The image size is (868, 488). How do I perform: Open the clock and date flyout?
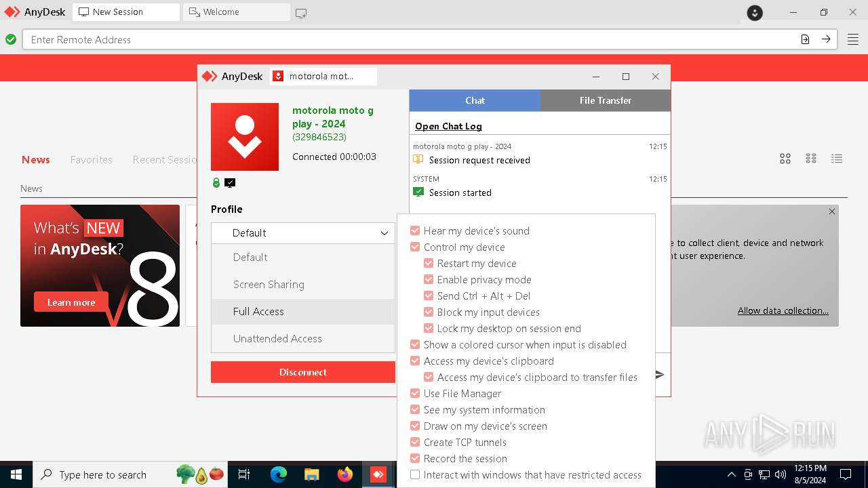point(810,474)
